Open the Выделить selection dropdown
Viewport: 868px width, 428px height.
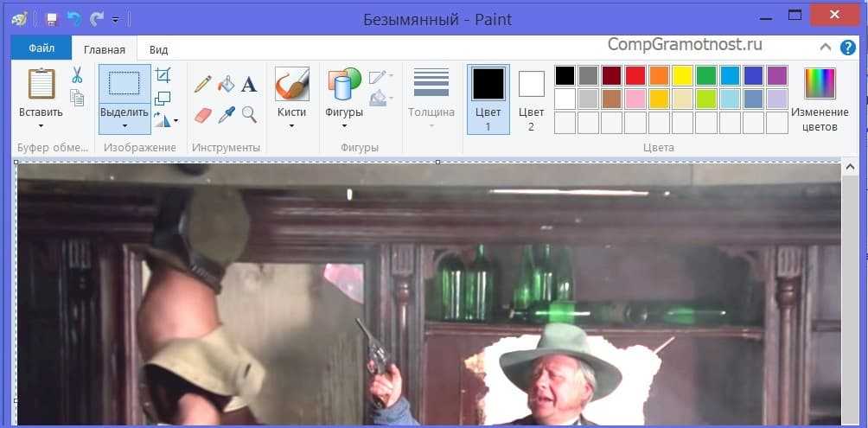coord(124,126)
